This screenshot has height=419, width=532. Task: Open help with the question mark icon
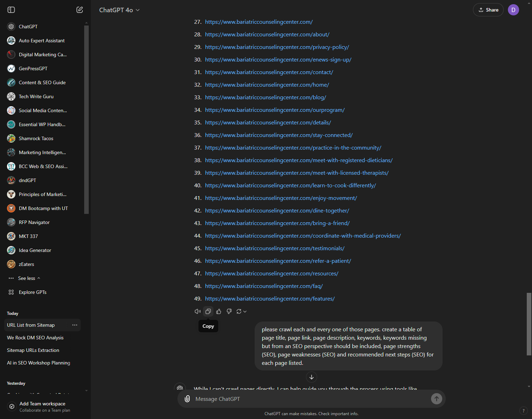point(523,411)
